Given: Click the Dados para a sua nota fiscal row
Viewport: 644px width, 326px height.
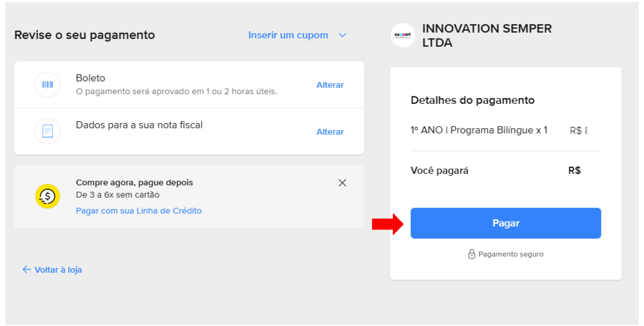Looking at the screenshot, I should point(139,125).
